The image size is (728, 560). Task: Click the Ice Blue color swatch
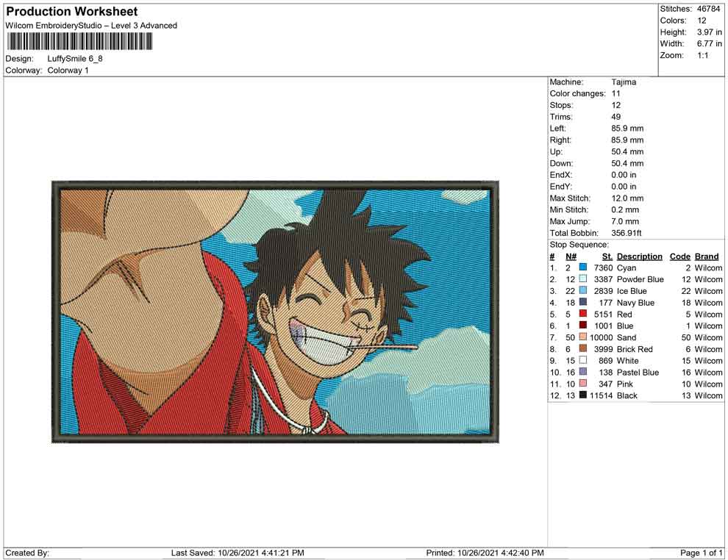point(583,290)
